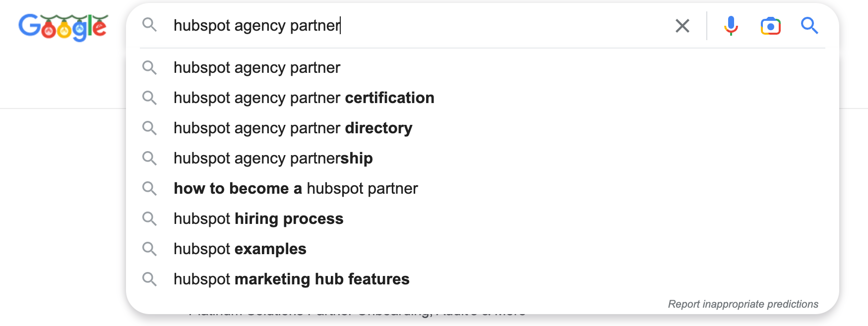Viewport: 868px width, 326px height.
Task: Click magnifier icon next to certification suggestion
Action: [149, 98]
